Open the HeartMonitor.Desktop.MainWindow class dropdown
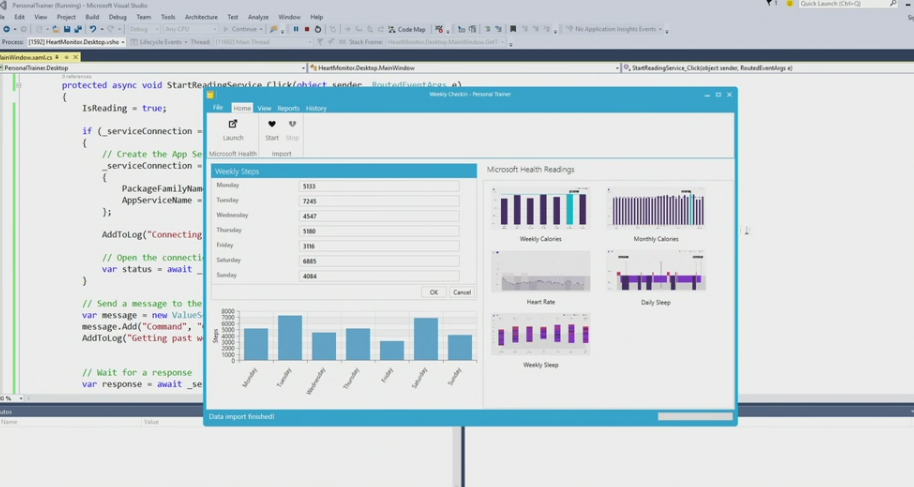Image resolution: width=914 pixels, height=487 pixels. (x=464, y=68)
